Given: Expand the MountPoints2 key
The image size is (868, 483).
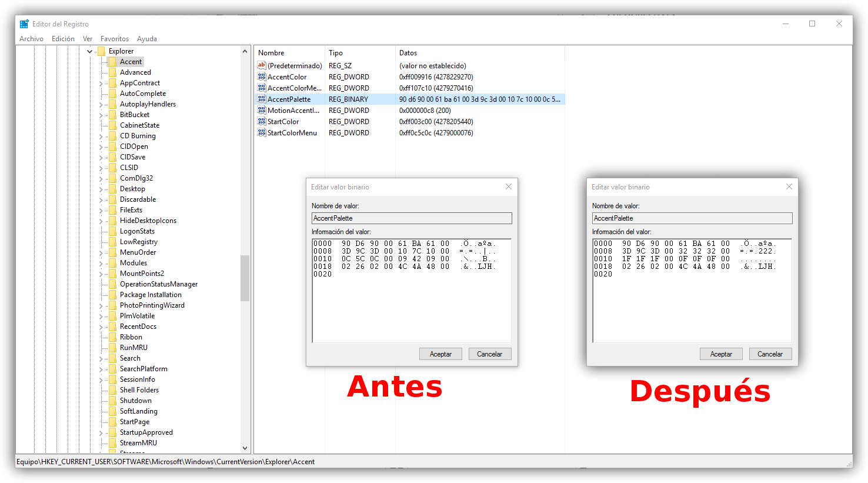Looking at the screenshot, I should [101, 274].
